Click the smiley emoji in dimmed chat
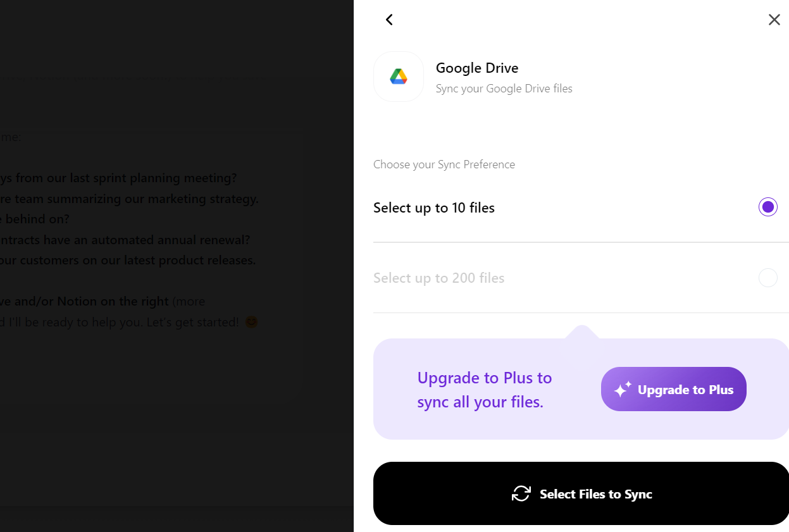The width and height of the screenshot is (789, 532). (252, 322)
